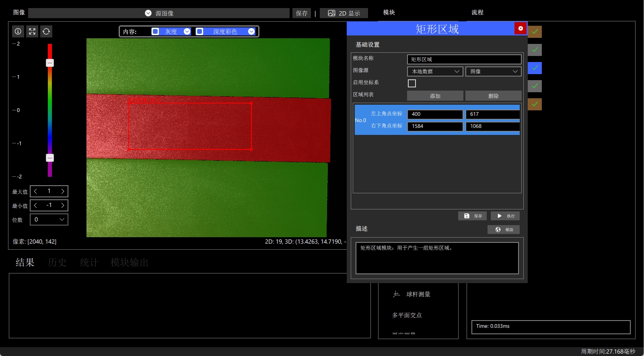644x356 pixels.
Task: Click the image info icon
Action: (x=18, y=31)
